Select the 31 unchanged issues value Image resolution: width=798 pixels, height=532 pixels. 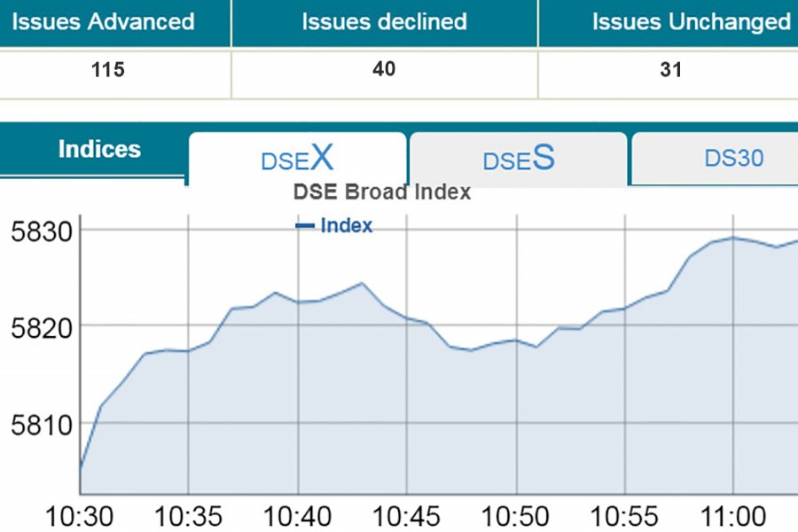(671, 70)
